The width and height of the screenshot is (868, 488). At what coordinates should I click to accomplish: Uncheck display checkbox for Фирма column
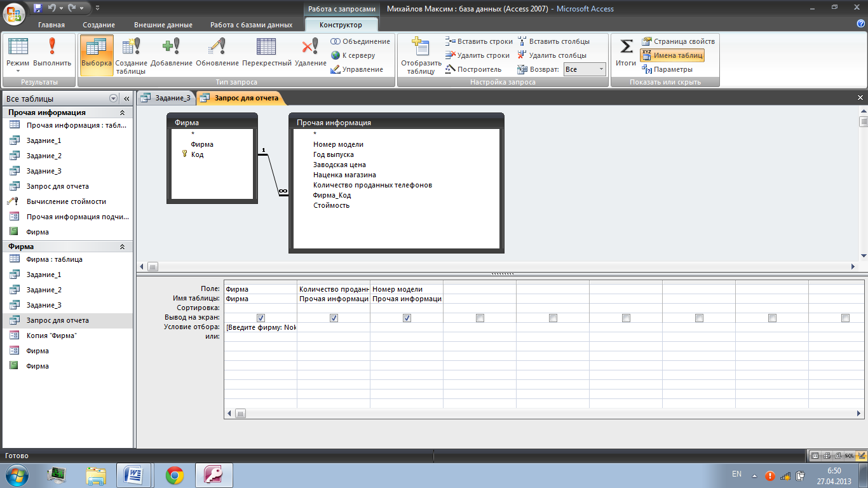261,318
